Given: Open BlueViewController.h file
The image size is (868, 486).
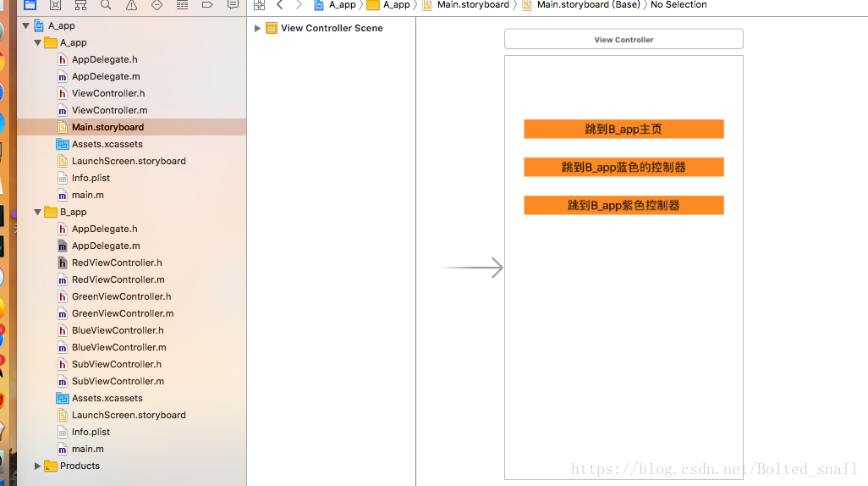Looking at the screenshot, I should pos(118,330).
